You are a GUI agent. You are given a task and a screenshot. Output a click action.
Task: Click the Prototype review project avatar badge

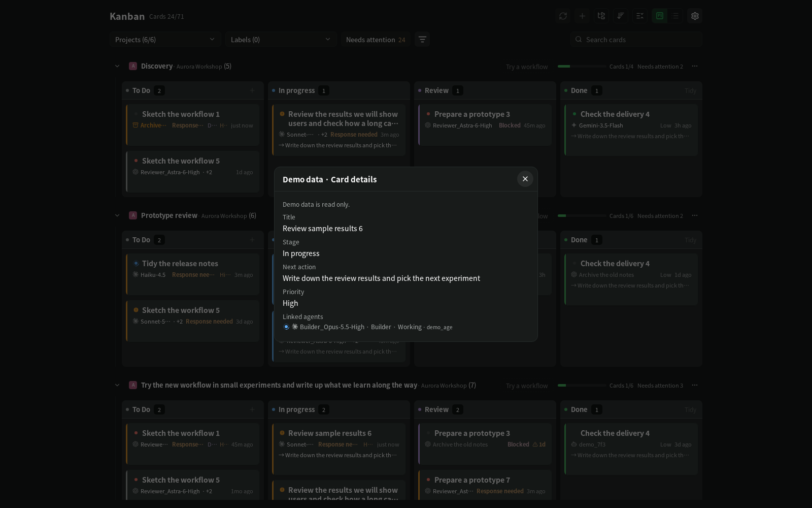pyautogui.click(x=133, y=215)
